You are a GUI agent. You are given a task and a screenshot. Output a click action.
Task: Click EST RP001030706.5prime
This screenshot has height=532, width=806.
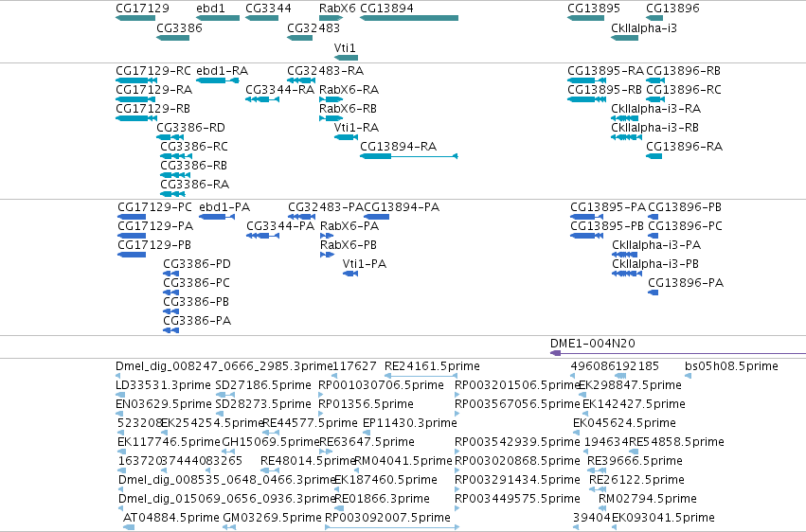321,395
